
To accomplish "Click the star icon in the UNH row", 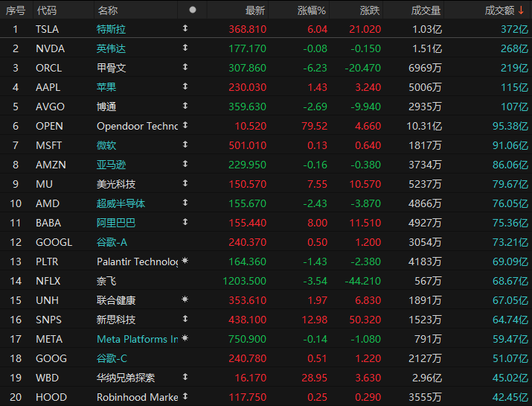I will [x=185, y=299].
